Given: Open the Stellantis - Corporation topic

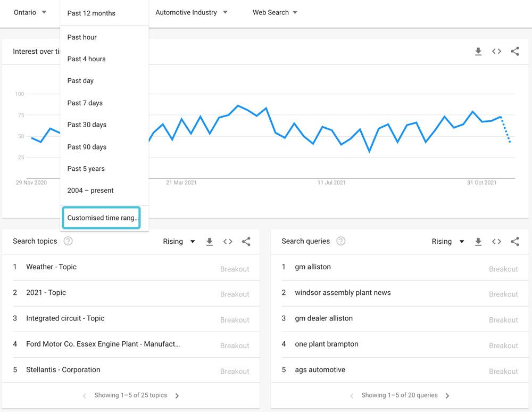Looking at the screenshot, I should tap(63, 369).
